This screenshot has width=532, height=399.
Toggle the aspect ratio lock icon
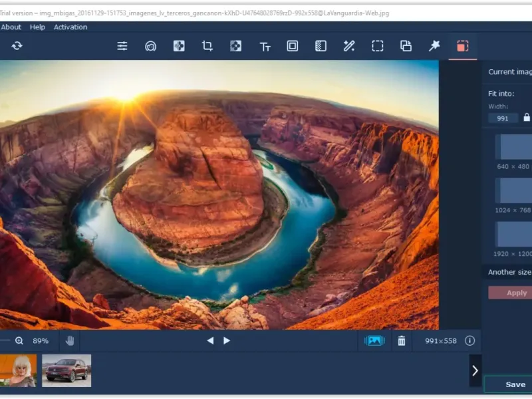point(527,118)
